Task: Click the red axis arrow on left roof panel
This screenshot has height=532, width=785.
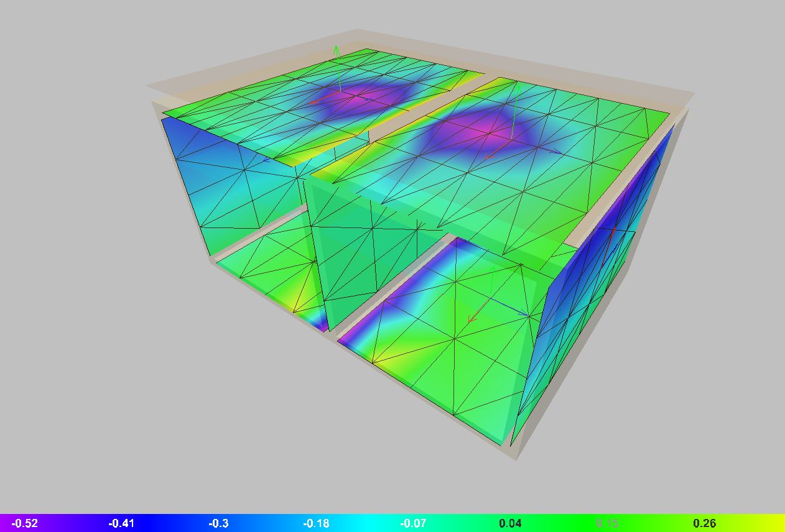Action: (317, 100)
